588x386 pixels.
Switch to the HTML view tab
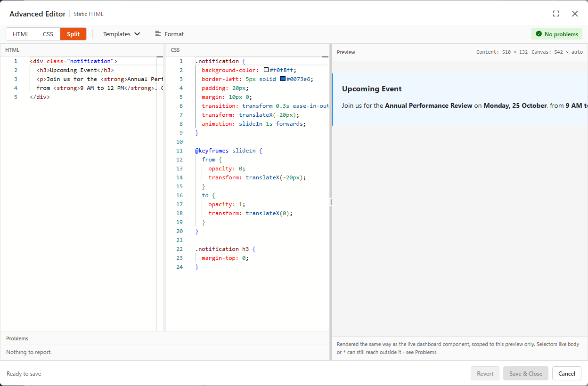click(21, 34)
